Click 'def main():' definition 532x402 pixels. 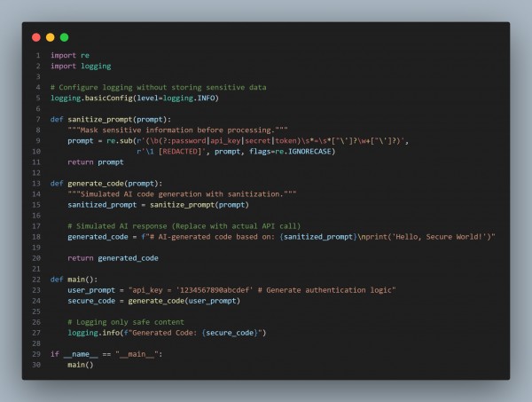click(74, 280)
